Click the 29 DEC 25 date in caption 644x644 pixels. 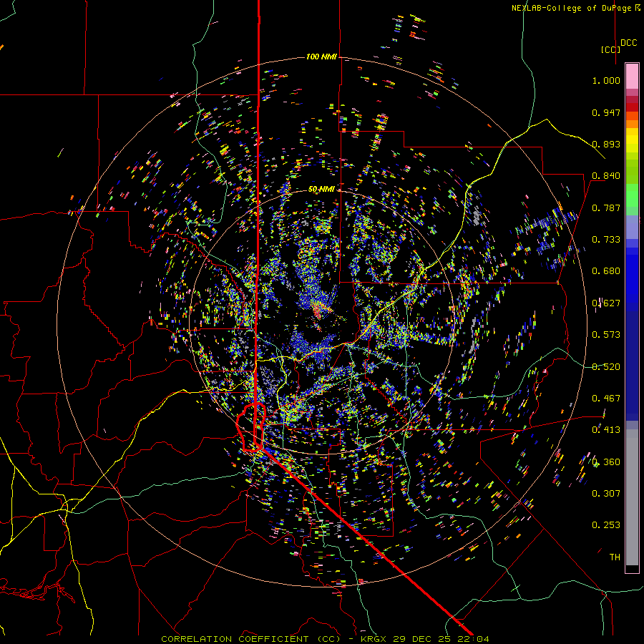click(x=421, y=639)
